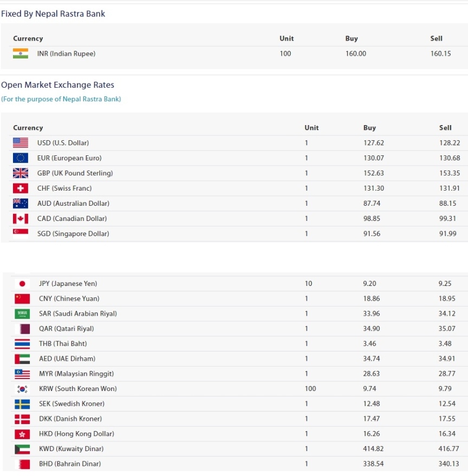
Task: Click the Japanese flag icon
Action: [22, 284]
